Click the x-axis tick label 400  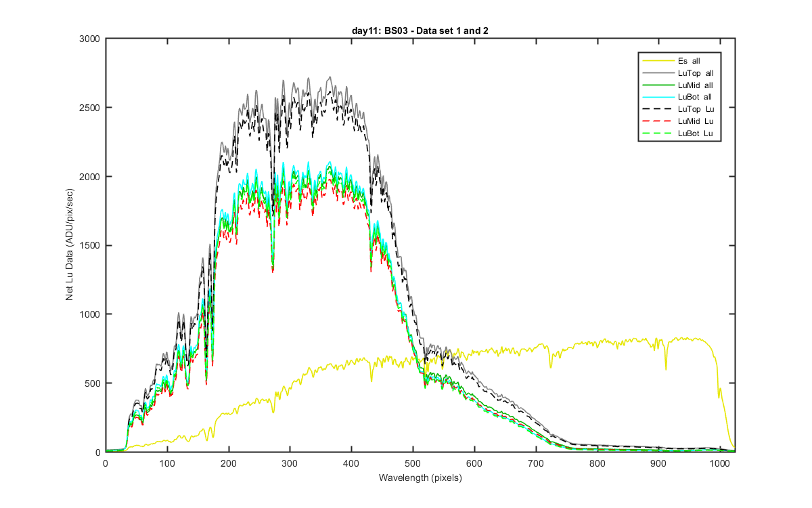coord(351,463)
